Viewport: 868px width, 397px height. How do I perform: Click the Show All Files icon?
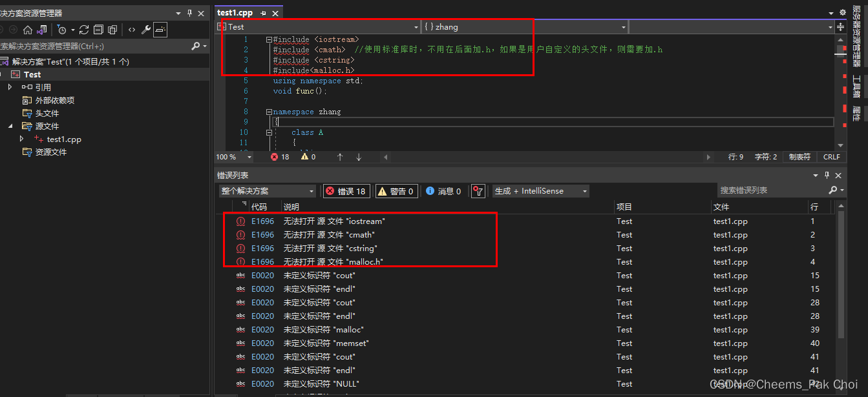coord(112,29)
